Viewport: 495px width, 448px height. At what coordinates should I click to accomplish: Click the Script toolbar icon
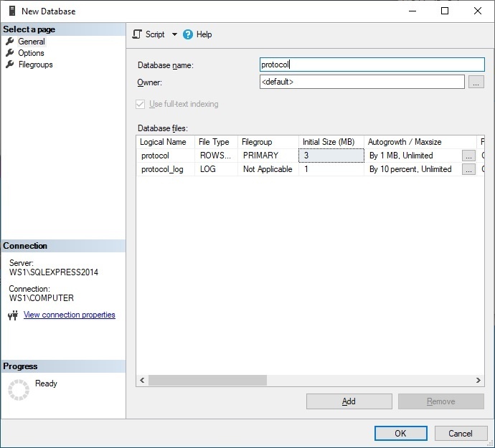click(x=137, y=34)
